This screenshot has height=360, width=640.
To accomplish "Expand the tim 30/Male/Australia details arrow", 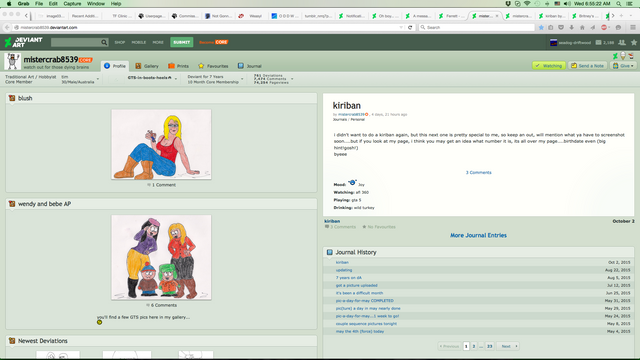I will point(98,79).
